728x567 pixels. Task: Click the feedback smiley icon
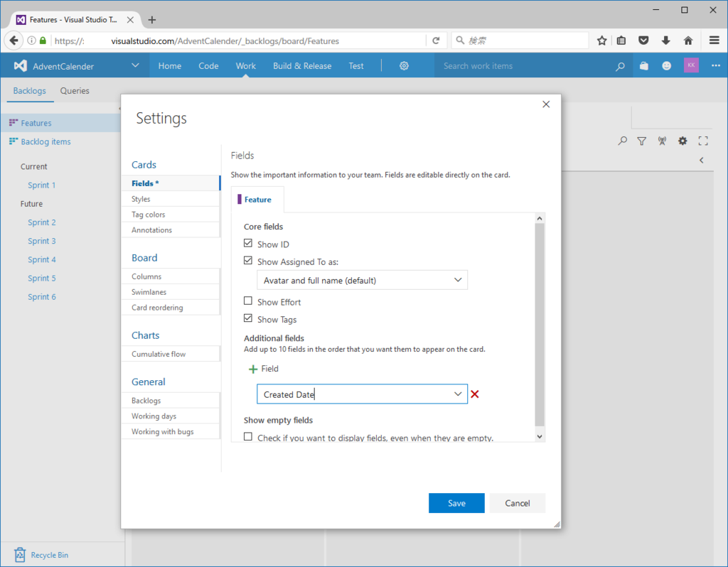click(666, 66)
